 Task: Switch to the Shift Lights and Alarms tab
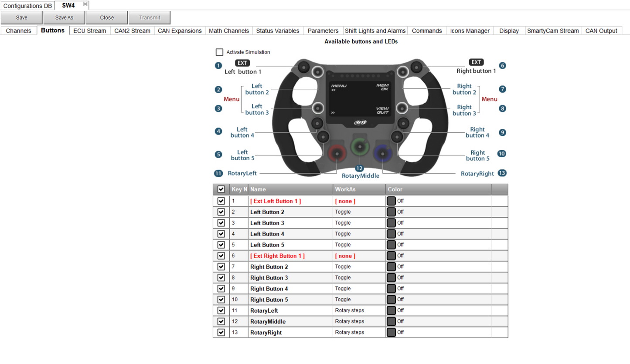click(375, 31)
